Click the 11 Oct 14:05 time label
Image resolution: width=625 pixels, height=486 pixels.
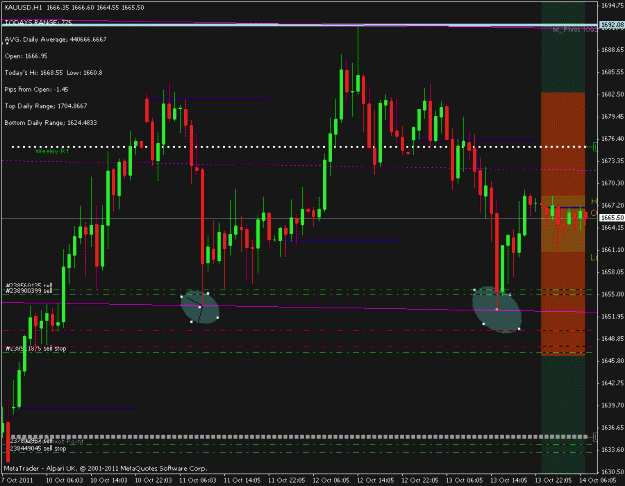pos(242,480)
